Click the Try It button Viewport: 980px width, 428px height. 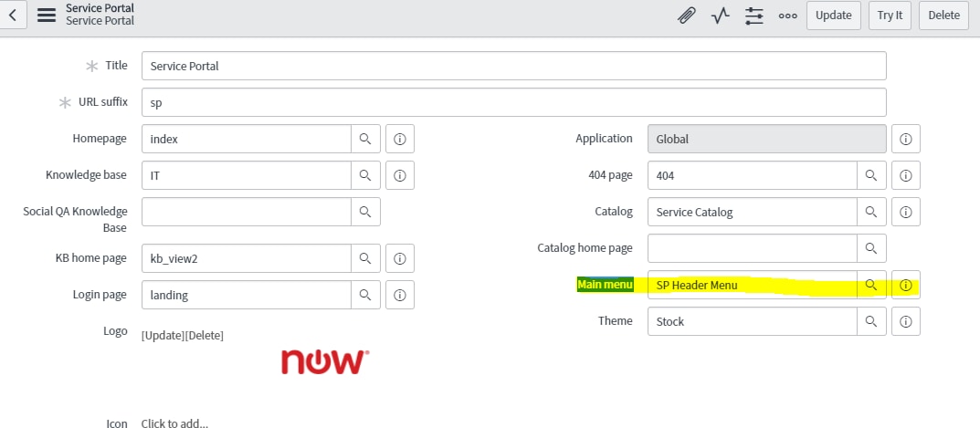coord(890,16)
